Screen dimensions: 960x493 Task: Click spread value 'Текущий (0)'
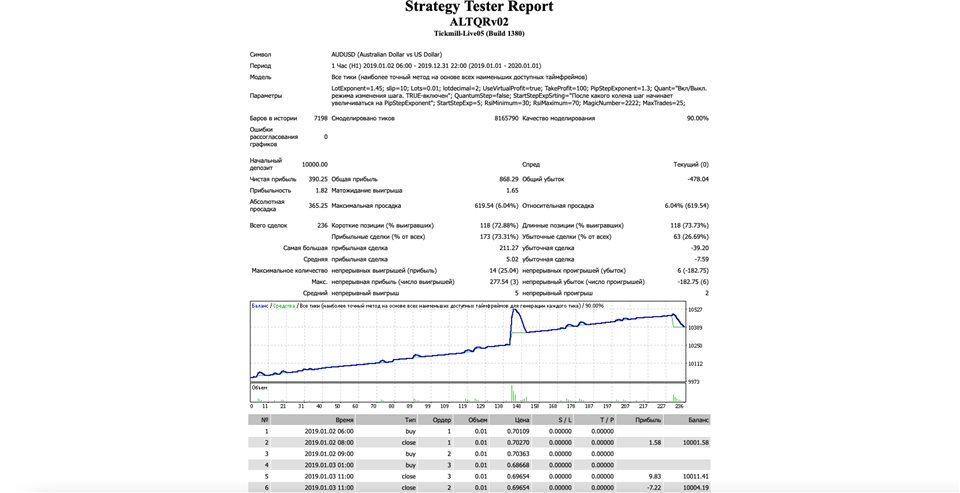point(691,164)
